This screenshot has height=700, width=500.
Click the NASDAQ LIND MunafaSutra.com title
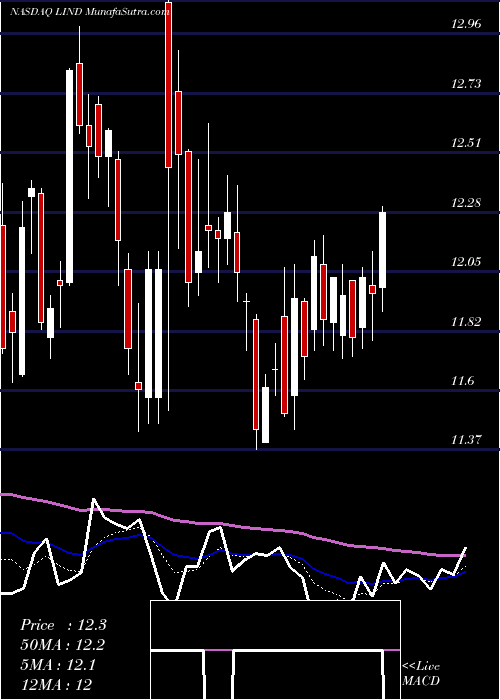90,12
